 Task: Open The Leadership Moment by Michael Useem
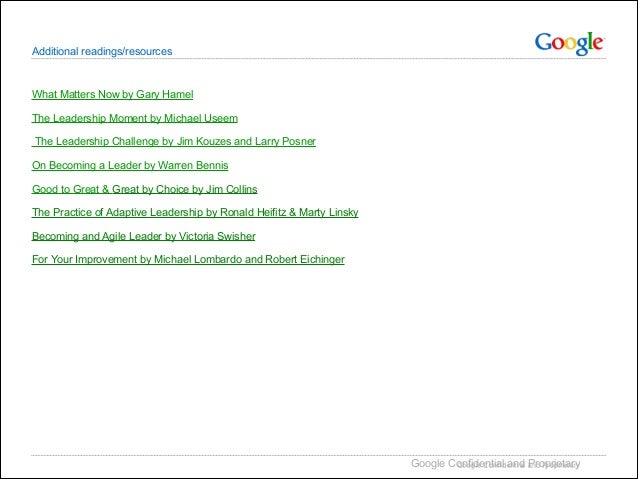135,118
